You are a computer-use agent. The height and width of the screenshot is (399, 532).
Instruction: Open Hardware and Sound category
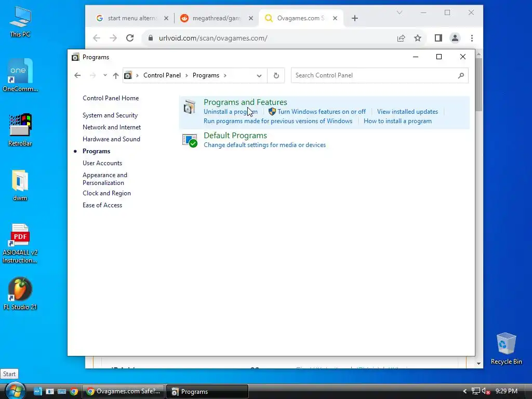(x=111, y=139)
